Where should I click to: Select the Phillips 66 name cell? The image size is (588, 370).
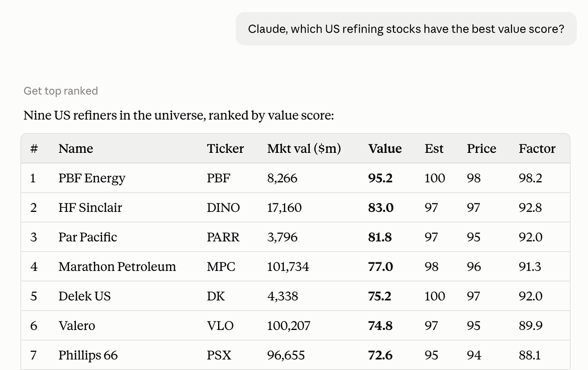pos(88,355)
